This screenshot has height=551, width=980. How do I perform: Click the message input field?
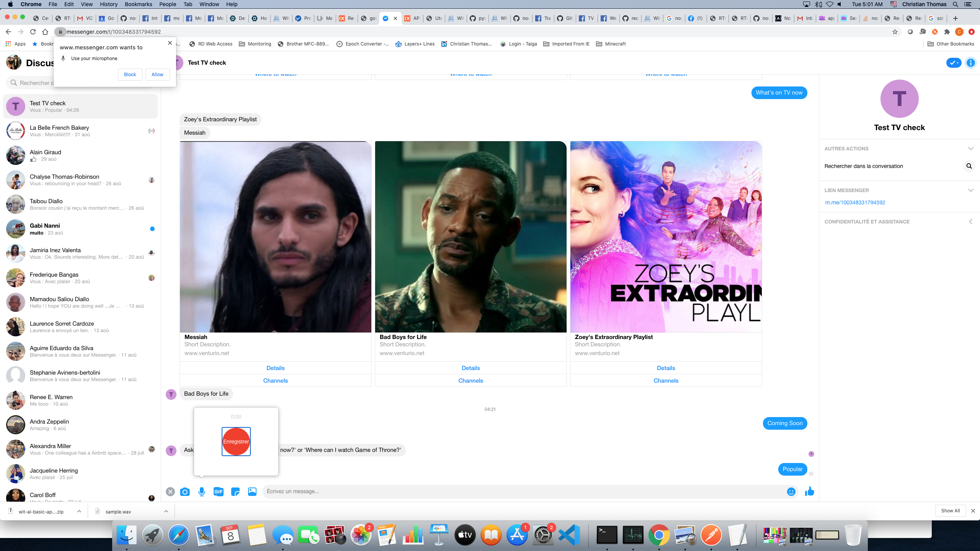coord(524,491)
